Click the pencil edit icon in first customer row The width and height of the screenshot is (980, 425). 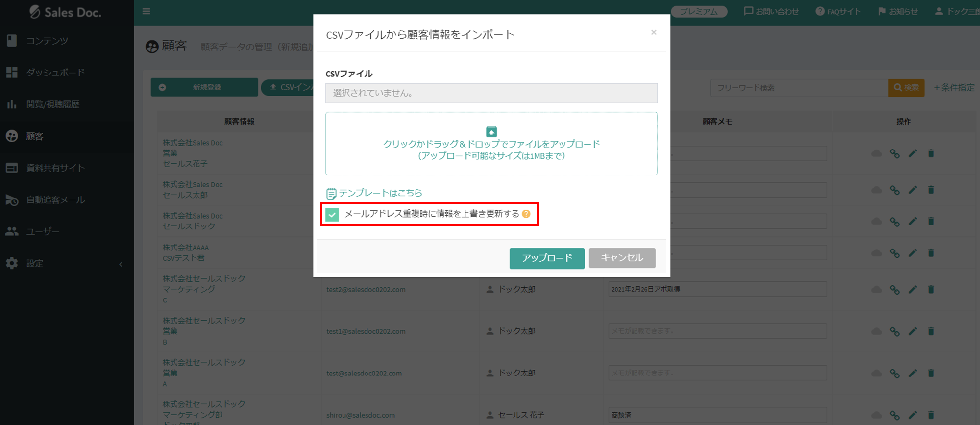point(912,154)
